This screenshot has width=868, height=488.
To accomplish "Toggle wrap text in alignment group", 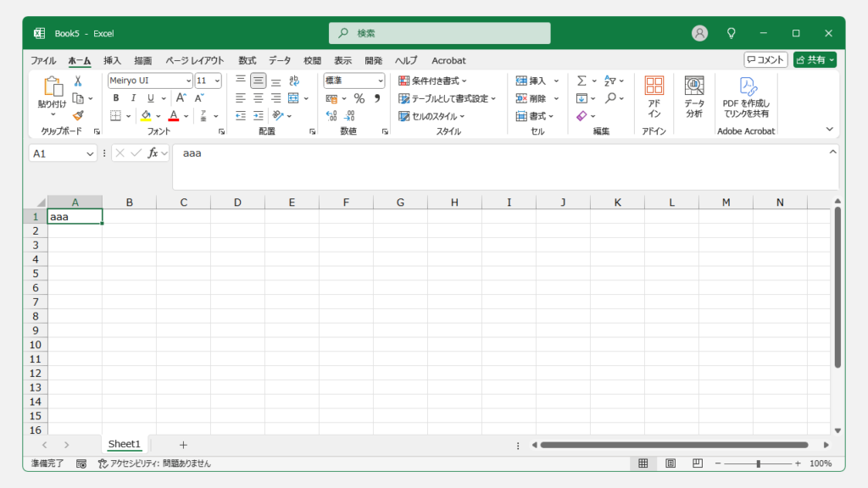I will [x=294, y=81].
